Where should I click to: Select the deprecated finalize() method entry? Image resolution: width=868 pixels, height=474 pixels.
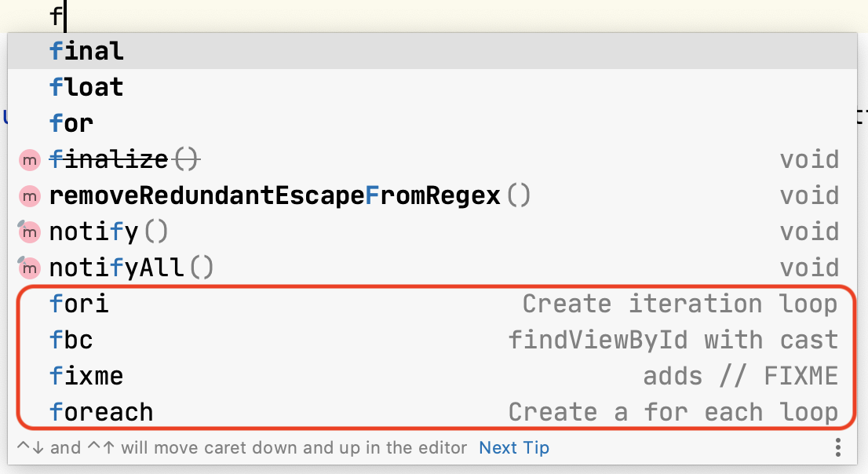[126, 160]
